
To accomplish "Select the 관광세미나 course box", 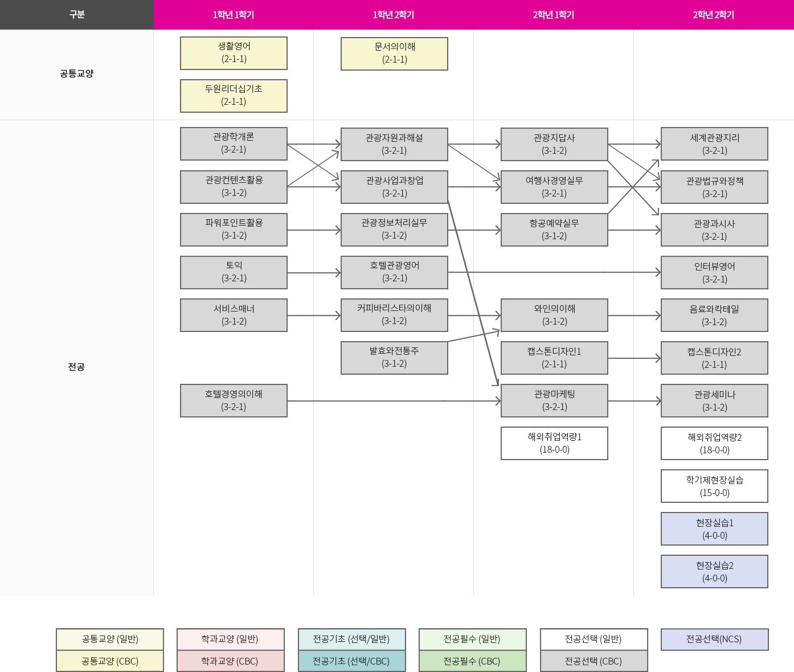I will [714, 400].
